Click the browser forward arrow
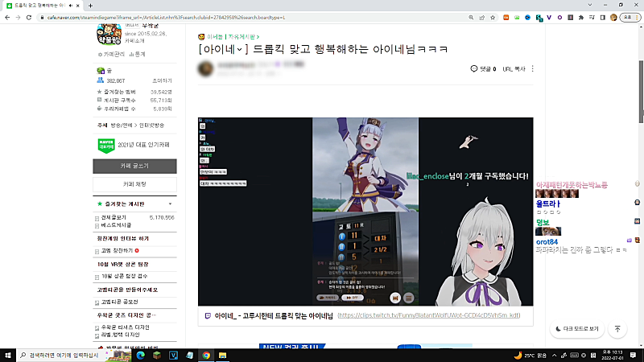Viewport: 644px width, 362px height. click(x=18, y=18)
